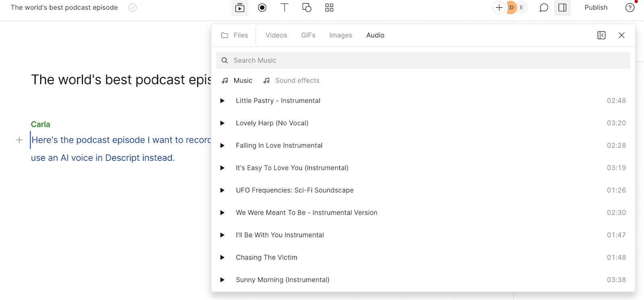Image resolution: width=644 pixels, height=300 pixels.
Task: Open the Shapes tool icon
Action: click(307, 8)
